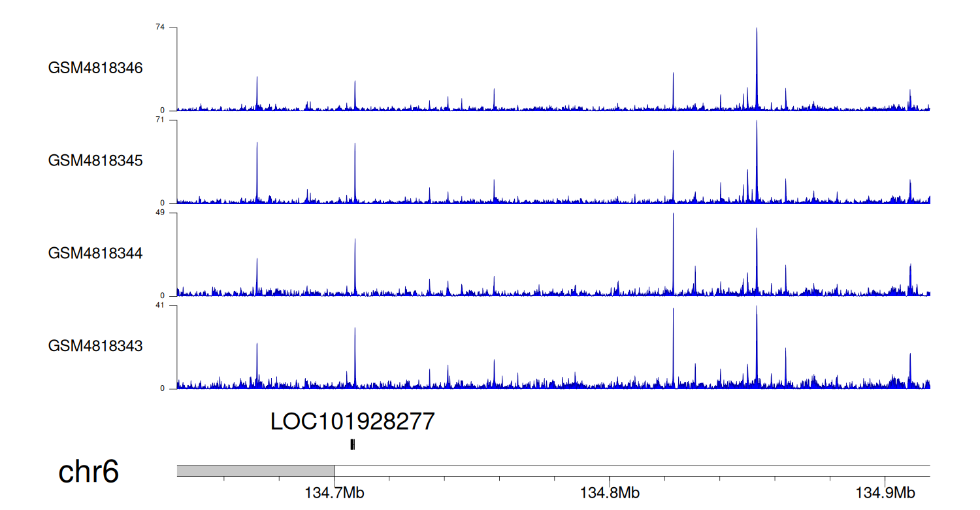This screenshot has width=980, height=510.
Task: Click the y-axis maximum value 74
Action: point(160,27)
